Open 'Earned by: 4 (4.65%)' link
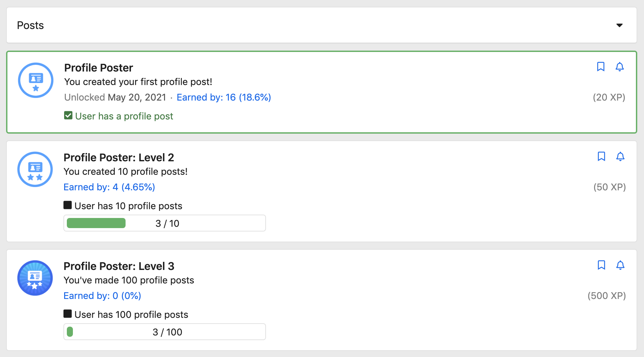Viewport: 644px width, 357px height. point(109,187)
